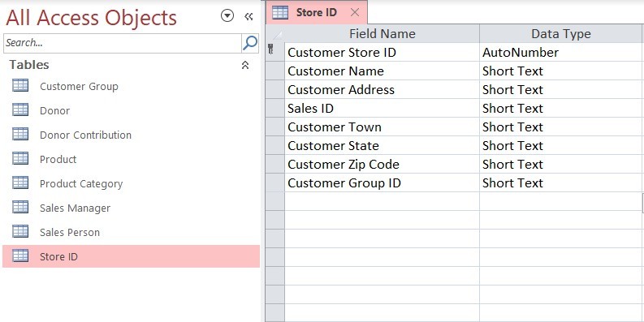644x322 pixels.
Task: Click the Donor table icon
Action: 20,109
